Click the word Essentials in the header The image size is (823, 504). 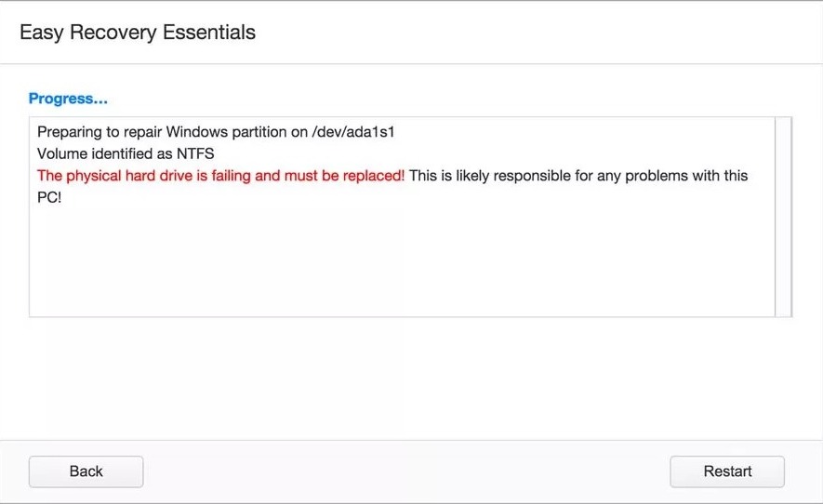(209, 33)
